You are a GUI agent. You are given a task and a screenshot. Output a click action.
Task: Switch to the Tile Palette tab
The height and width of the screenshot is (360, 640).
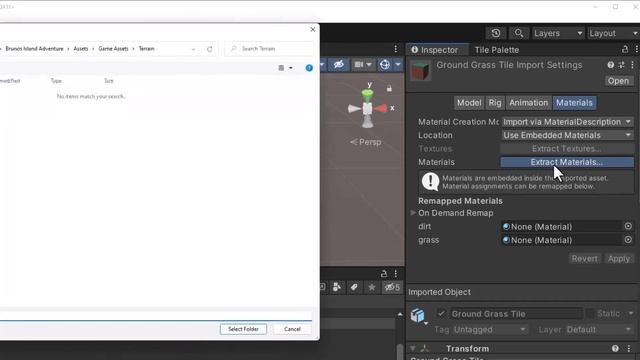click(497, 50)
